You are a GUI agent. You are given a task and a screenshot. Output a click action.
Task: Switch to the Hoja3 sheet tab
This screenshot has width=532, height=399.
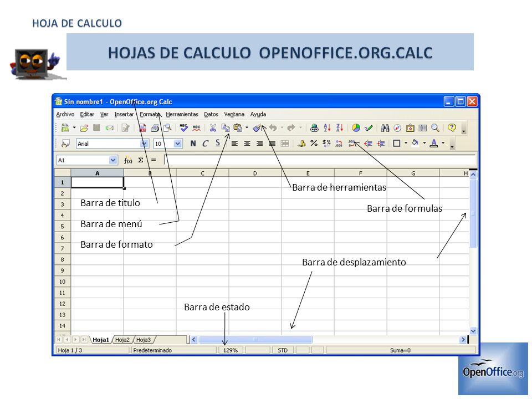[143, 340]
